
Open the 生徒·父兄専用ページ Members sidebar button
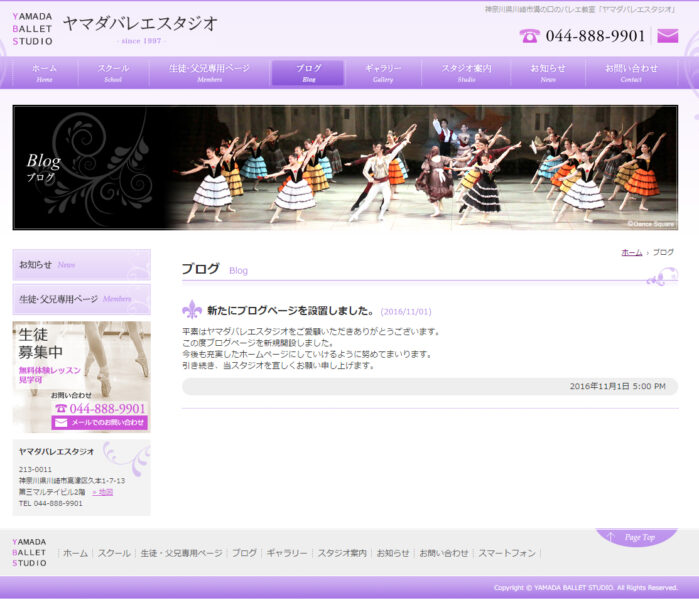pyautogui.click(x=82, y=299)
